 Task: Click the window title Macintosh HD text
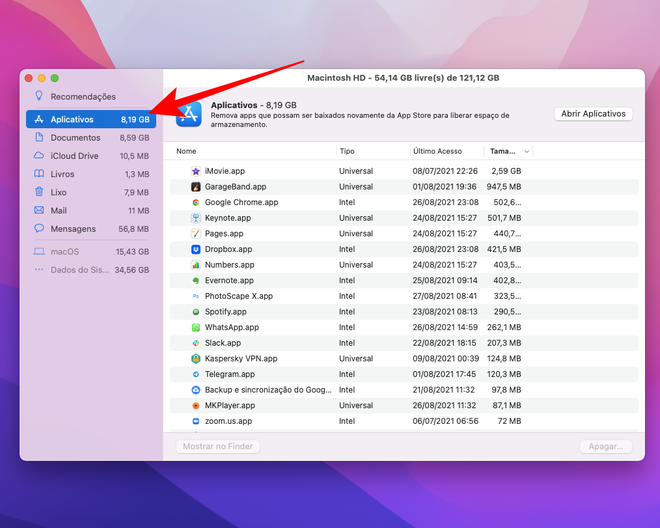403,78
